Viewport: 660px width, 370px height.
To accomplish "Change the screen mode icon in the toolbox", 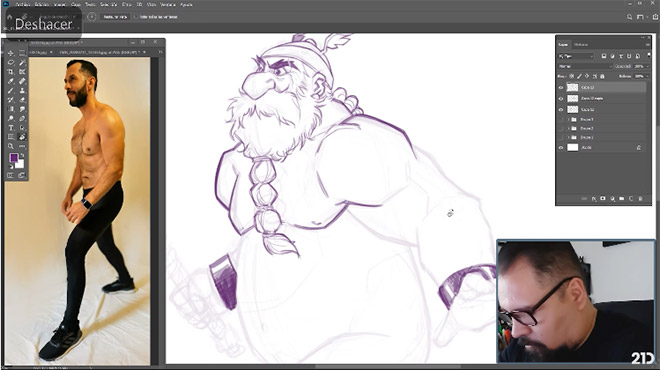I will [x=22, y=175].
